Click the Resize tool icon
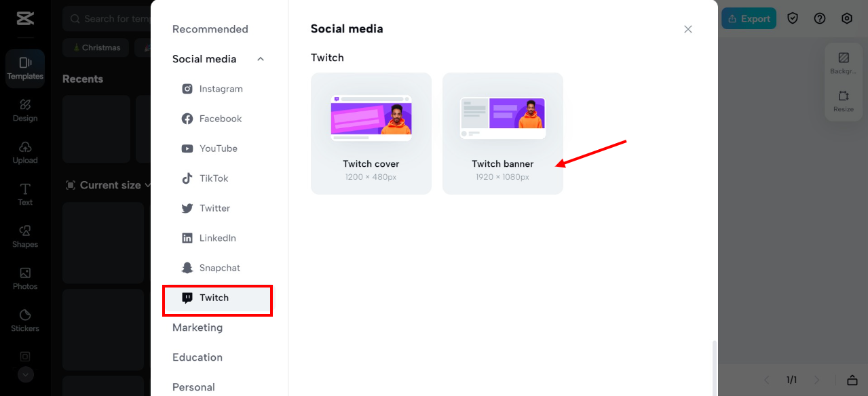Screen dimensions: 868x396 tap(844, 100)
